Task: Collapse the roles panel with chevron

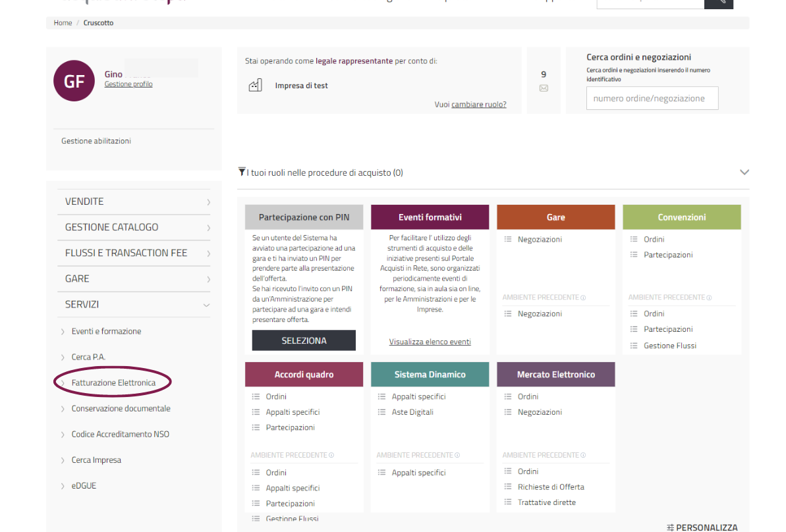Action: point(744,173)
